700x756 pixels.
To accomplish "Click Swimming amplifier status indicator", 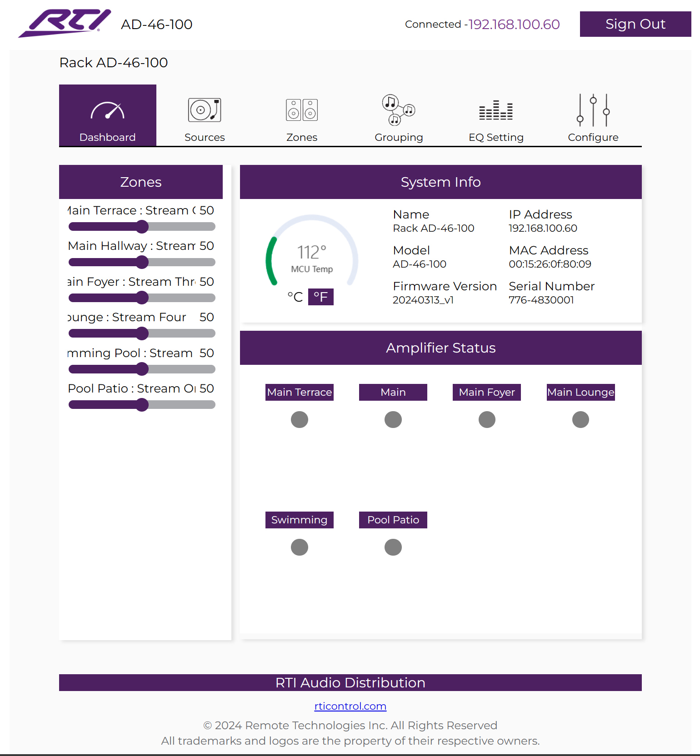I will click(x=300, y=547).
